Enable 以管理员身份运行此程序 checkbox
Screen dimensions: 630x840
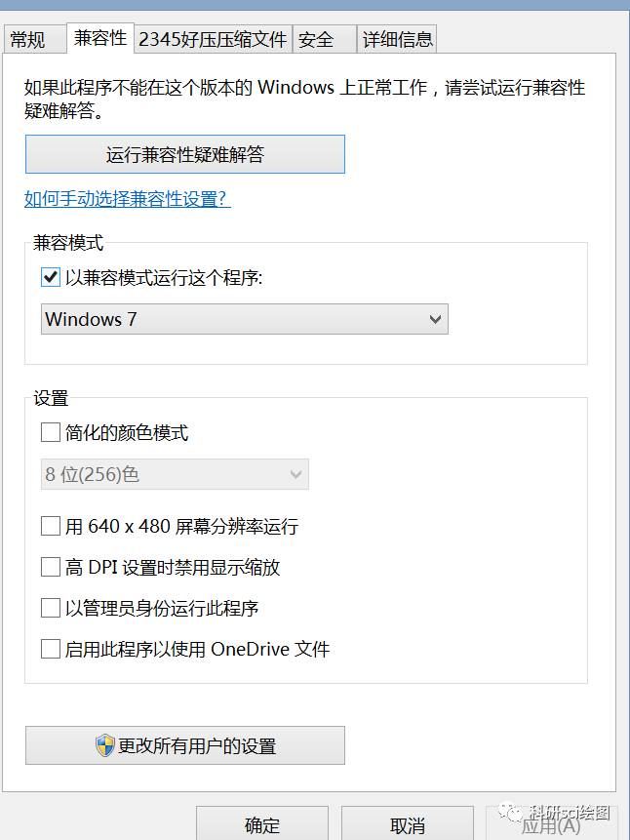51,609
